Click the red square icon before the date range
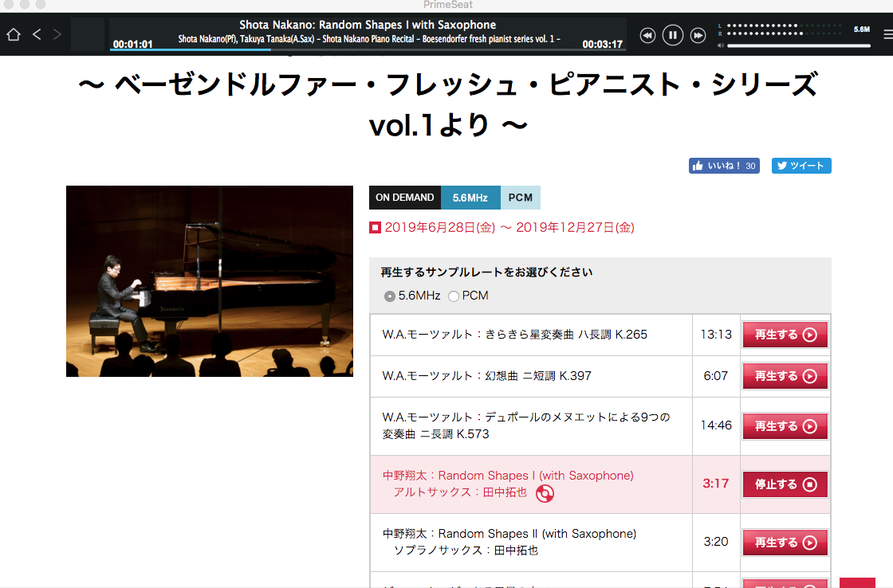 pyautogui.click(x=375, y=228)
